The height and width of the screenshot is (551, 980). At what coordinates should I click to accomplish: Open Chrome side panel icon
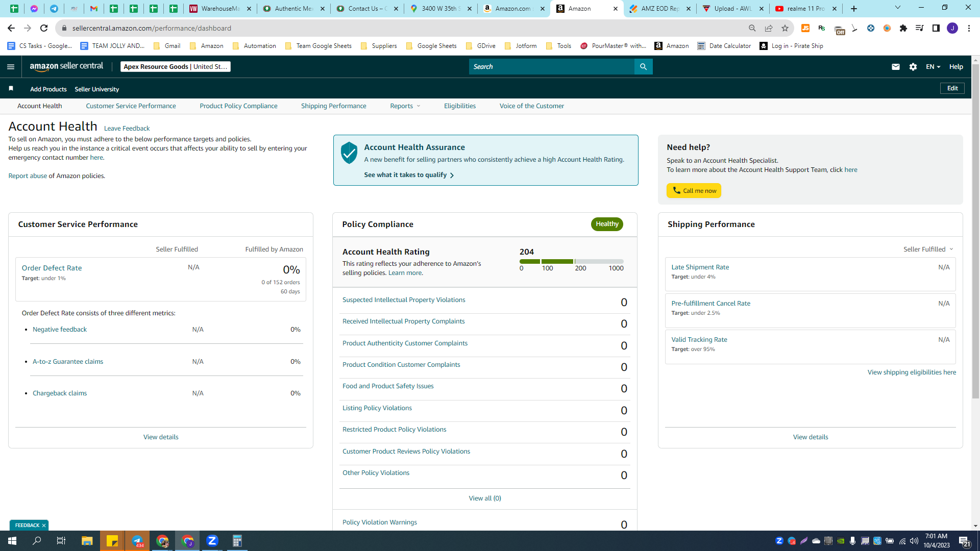(x=936, y=28)
